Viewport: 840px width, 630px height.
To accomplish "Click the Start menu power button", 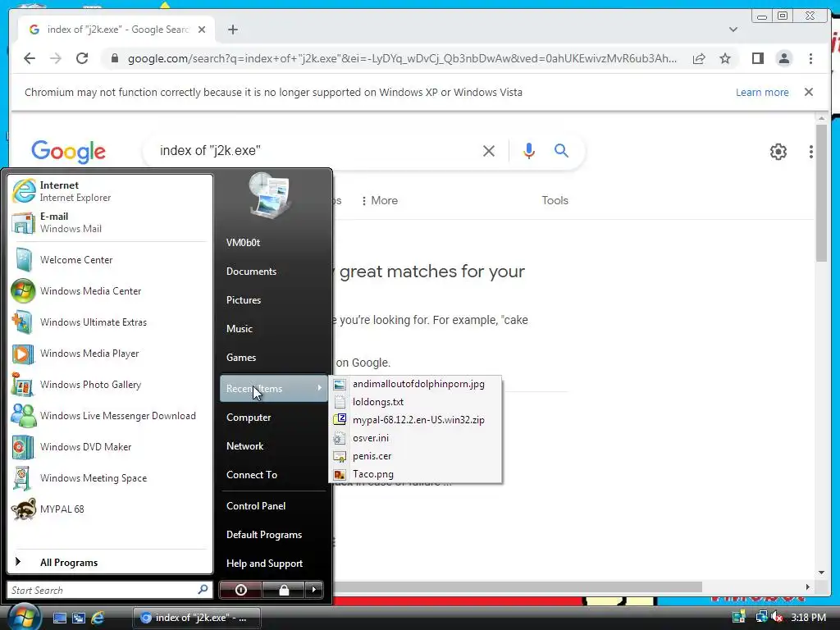I will point(241,590).
